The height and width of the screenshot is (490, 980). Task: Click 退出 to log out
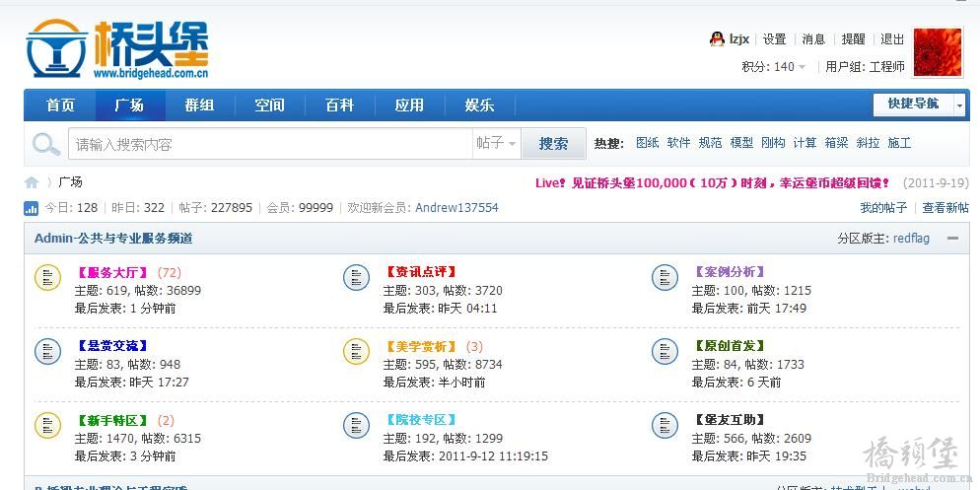pos(892,39)
